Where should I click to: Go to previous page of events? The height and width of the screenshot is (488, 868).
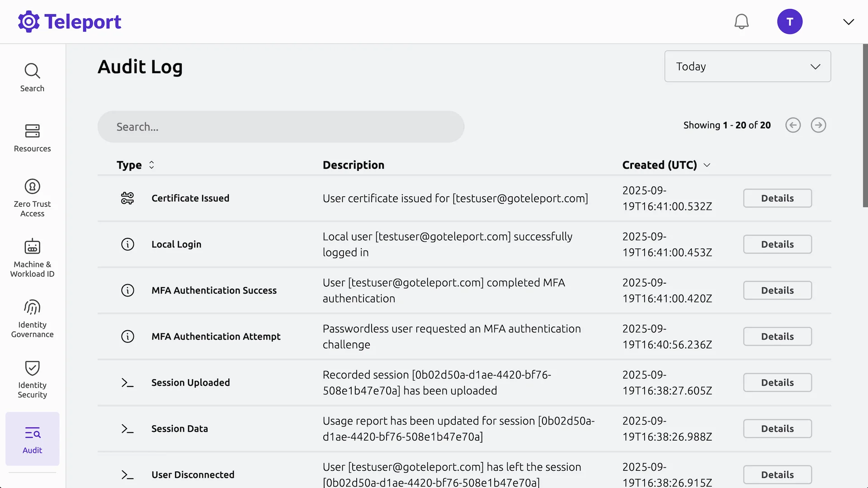(793, 125)
